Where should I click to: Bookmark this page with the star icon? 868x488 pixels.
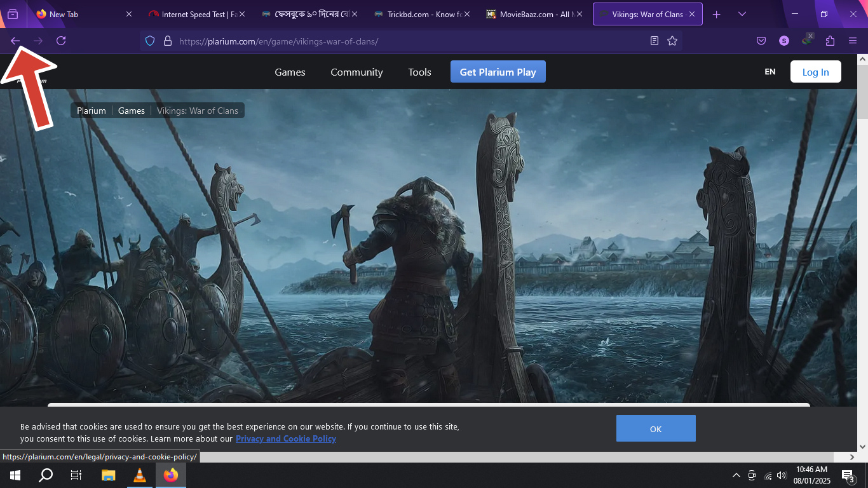click(672, 41)
